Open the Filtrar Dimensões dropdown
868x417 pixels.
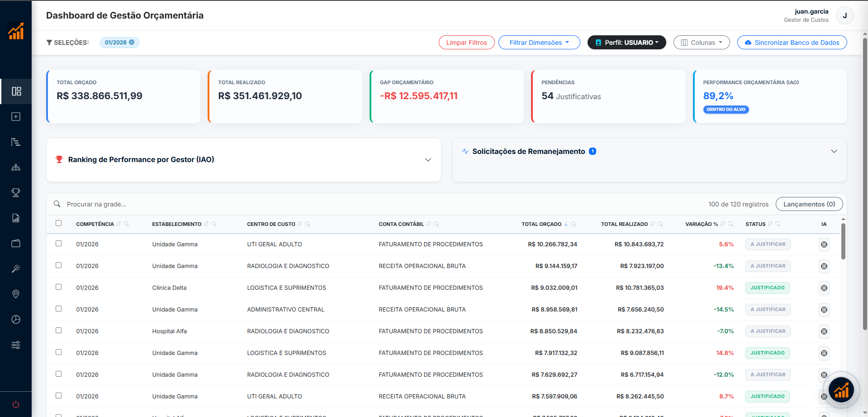point(539,43)
